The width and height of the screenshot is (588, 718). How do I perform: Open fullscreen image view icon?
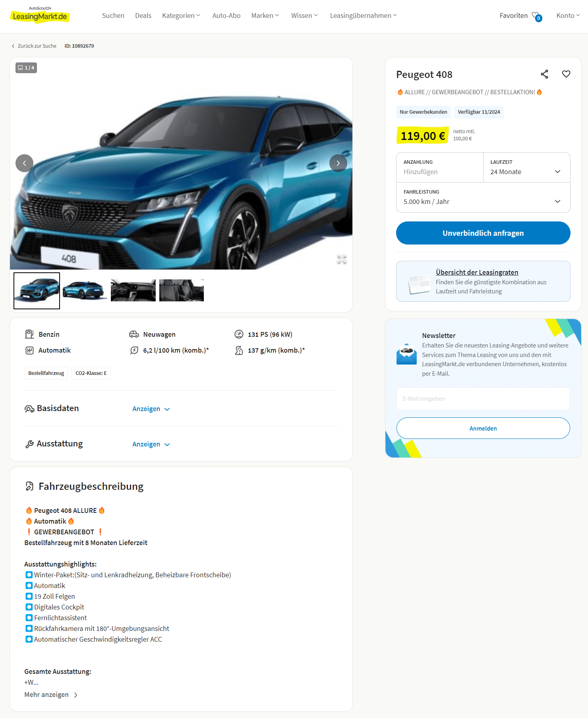click(342, 259)
